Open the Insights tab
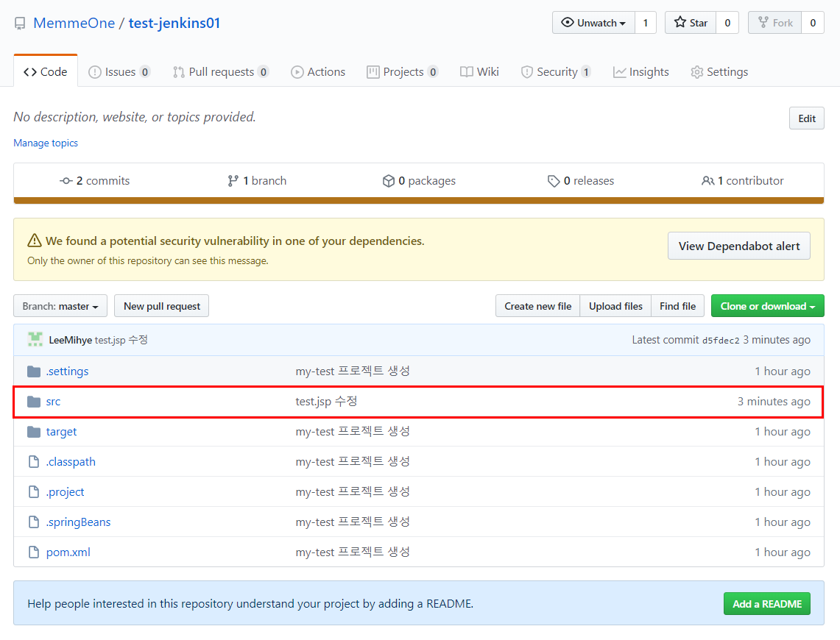The width and height of the screenshot is (840, 640). tap(641, 71)
